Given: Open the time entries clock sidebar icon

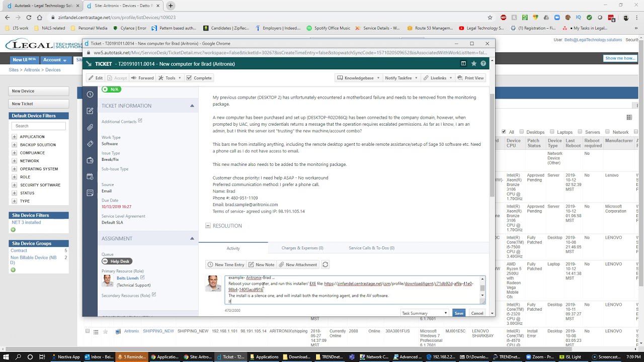Looking at the screenshot, I should tap(90, 94).
